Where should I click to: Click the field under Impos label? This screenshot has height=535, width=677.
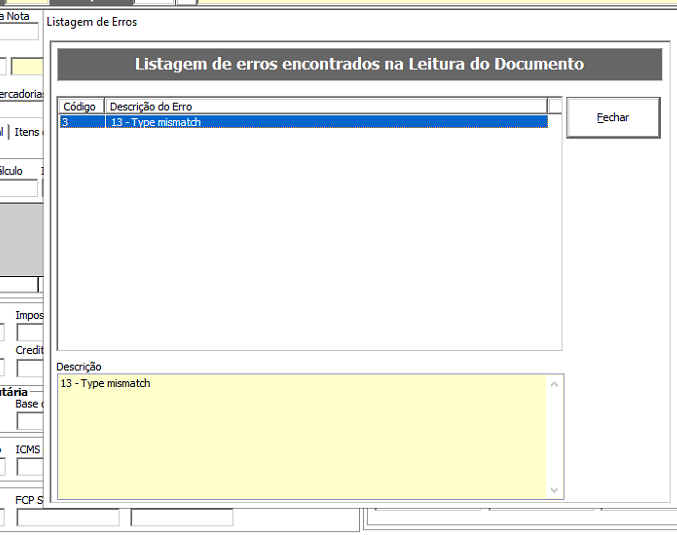(30, 333)
